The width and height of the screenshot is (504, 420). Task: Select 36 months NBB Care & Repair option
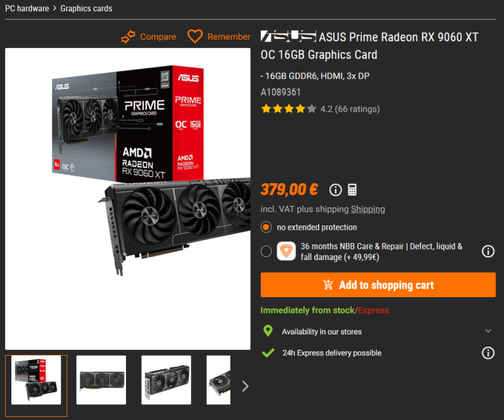(266, 251)
